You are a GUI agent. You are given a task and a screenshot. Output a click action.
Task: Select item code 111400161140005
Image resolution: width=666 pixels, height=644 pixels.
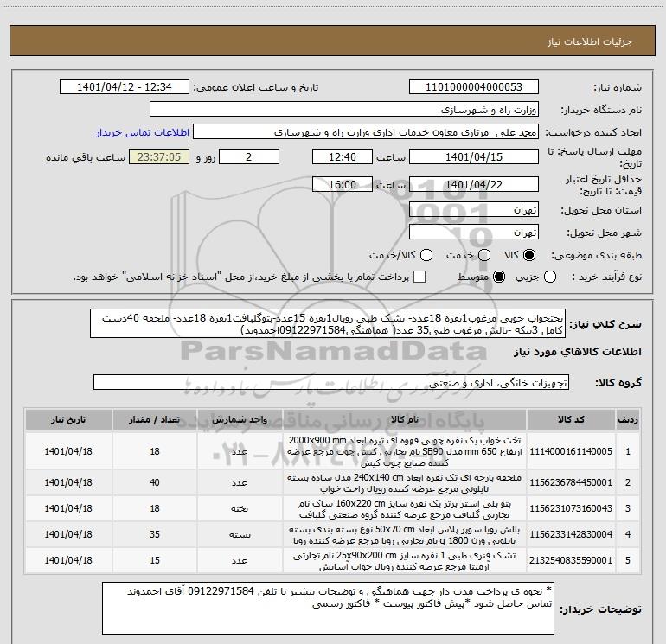coord(571,451)
